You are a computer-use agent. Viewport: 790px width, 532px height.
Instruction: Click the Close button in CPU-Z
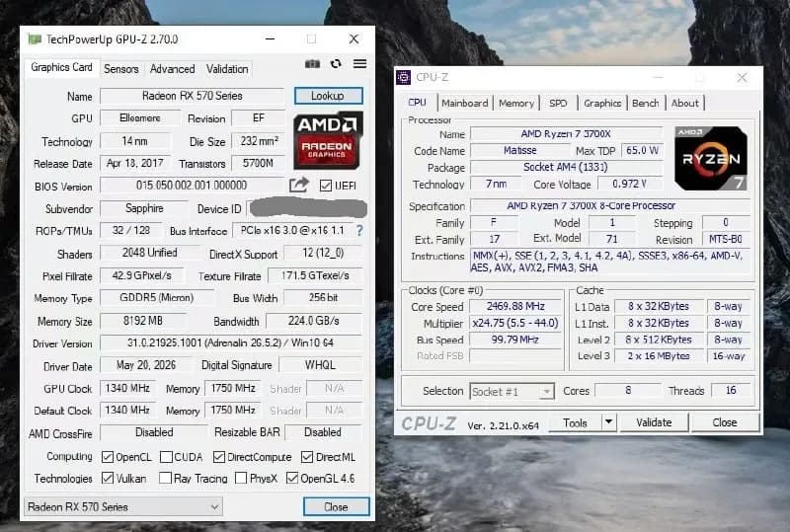click(725, 422)
